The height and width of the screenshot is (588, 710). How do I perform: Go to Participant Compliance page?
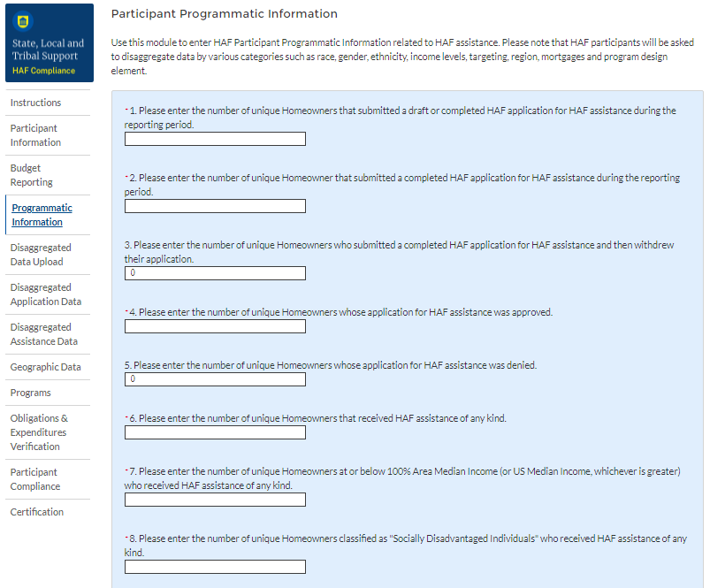click(35, 479)
